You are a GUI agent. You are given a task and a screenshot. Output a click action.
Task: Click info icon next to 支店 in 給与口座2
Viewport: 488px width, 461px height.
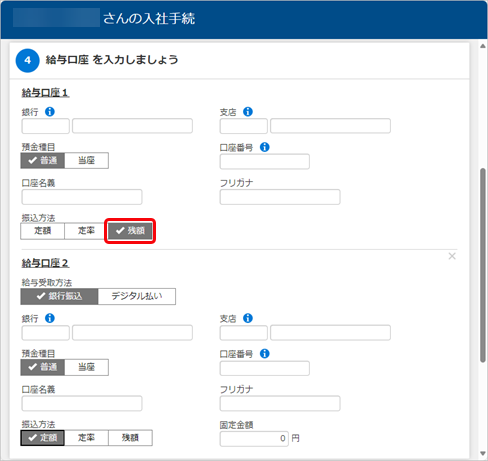(248, 318)
